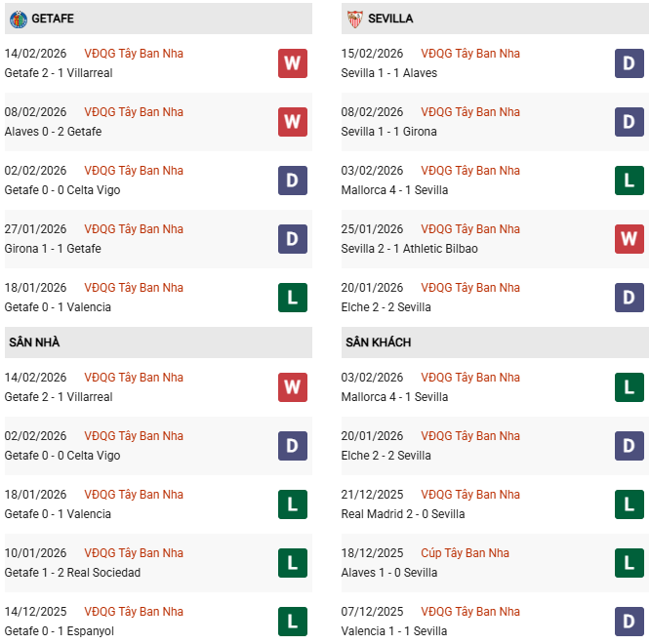
Task: Click the Getafe club crest icon
Action: point(18,19)
